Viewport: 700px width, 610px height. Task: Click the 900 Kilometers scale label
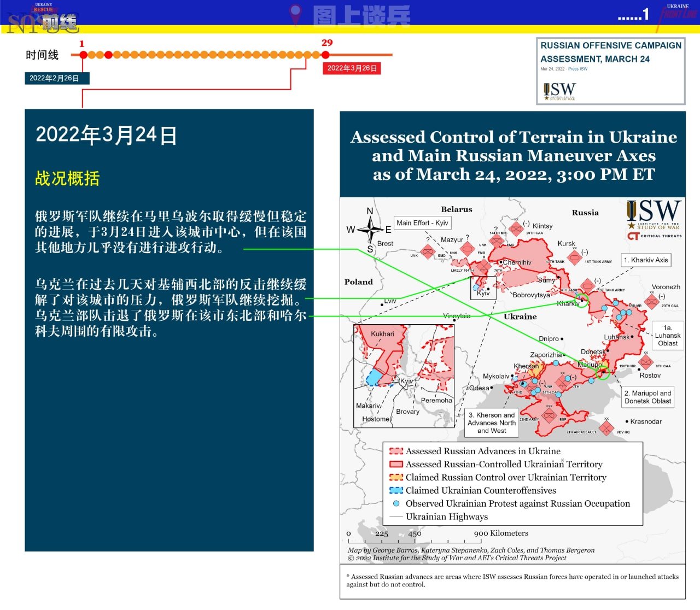point(501,533)
